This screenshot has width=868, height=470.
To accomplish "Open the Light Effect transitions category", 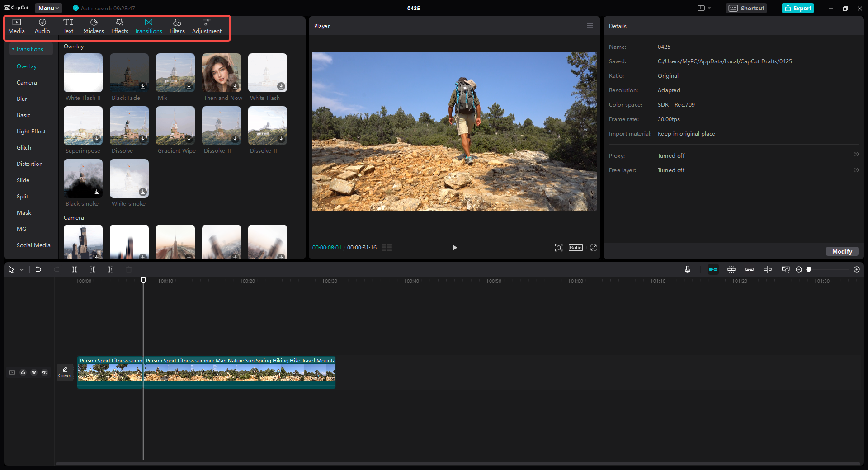I will pos(31,131).
